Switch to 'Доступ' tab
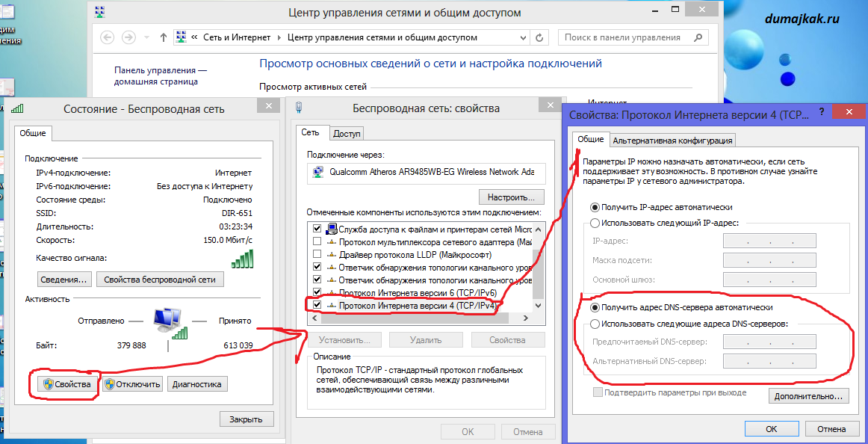The image size is (868, 444). (347, 133)
